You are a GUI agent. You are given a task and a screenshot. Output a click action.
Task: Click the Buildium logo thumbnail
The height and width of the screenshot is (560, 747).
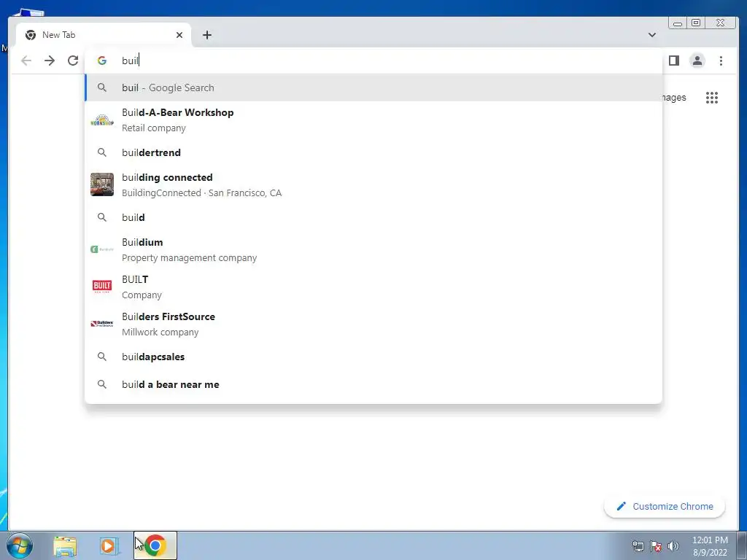coord(102,249)
